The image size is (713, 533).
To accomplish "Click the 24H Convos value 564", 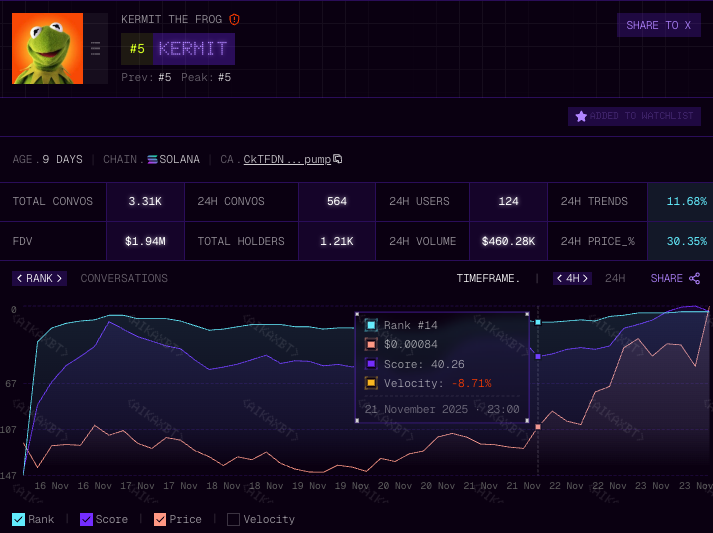I will tap(337, 201).
